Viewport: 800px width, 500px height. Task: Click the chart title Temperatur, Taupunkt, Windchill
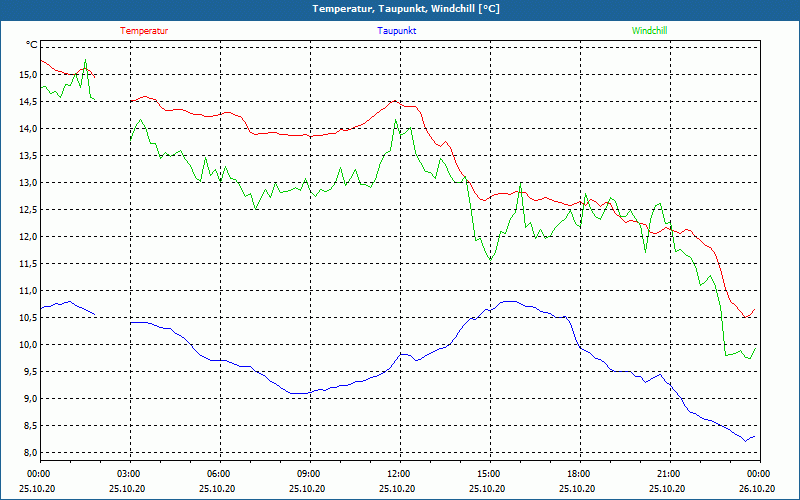[x=406, y=9]
